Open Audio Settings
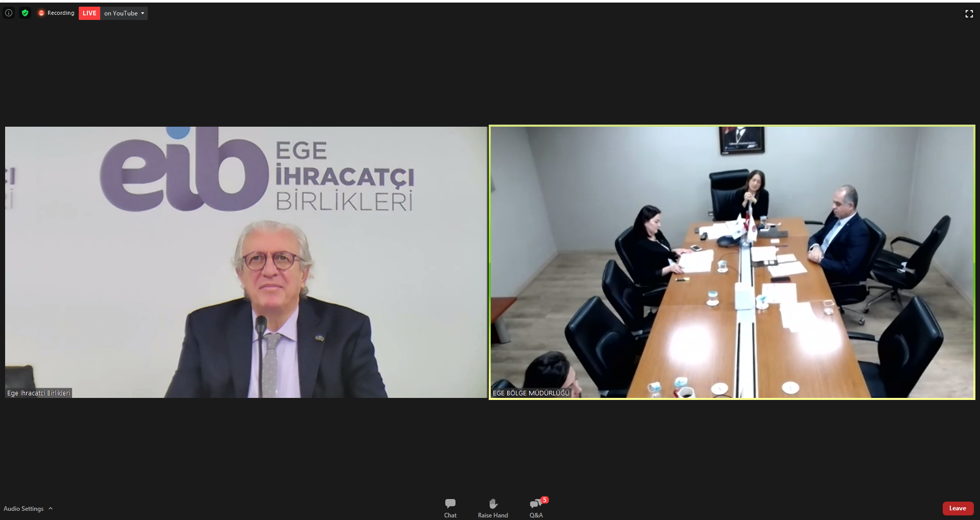Image resolution: width=980 pixels, height=520 pixels. (24, 509)
